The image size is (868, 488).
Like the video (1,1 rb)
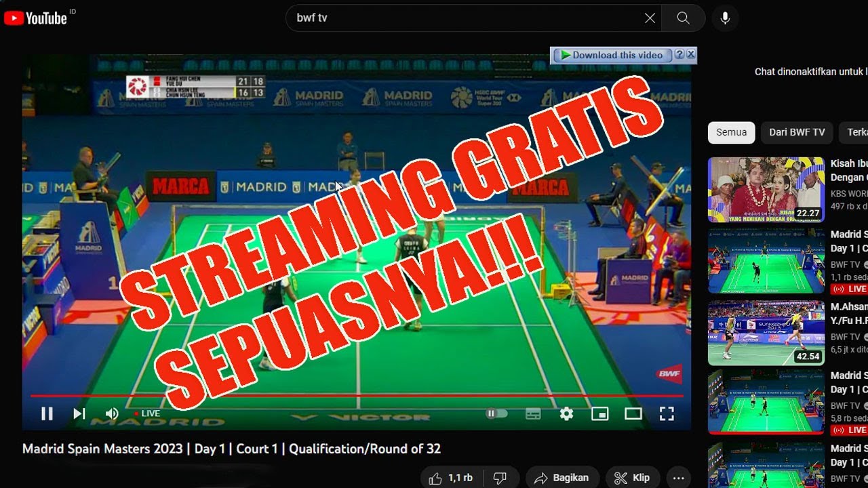450,479
